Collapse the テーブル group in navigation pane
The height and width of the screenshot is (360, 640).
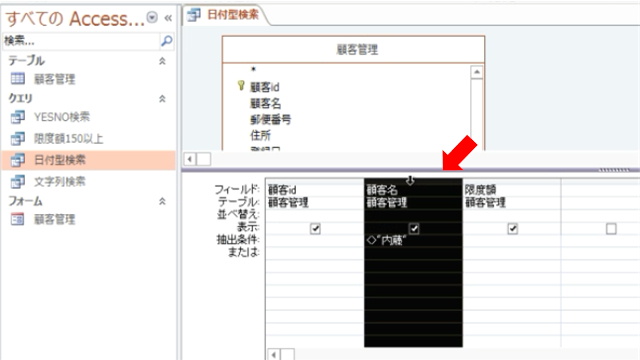click(162, 61)
